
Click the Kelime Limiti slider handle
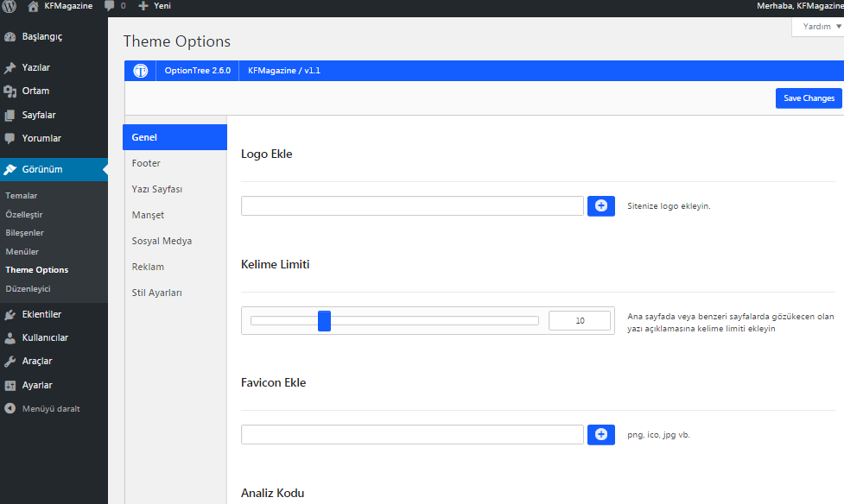(324, 320)
